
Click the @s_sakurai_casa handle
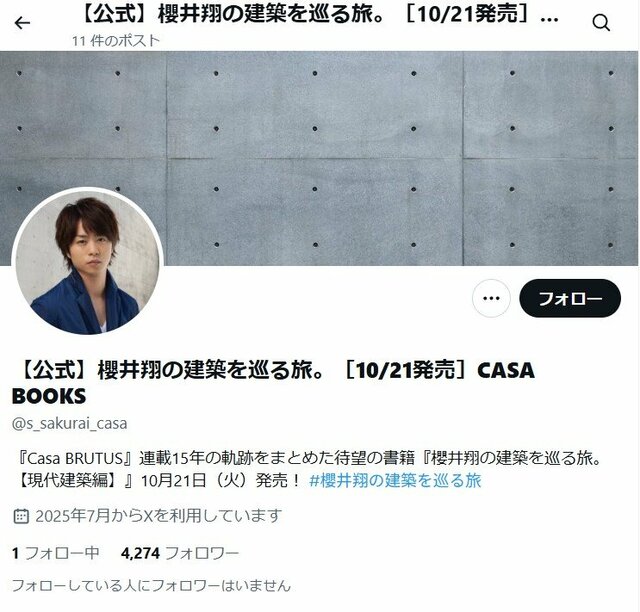[x=69, y=423]
